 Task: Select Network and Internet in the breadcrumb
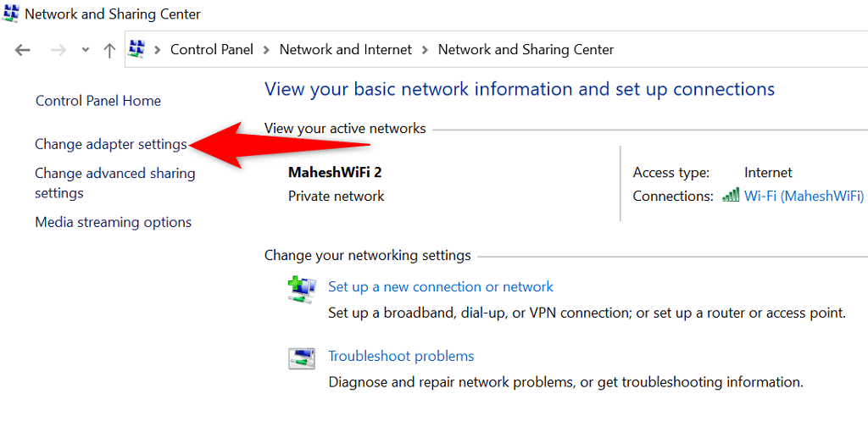(x=346, y=50)
